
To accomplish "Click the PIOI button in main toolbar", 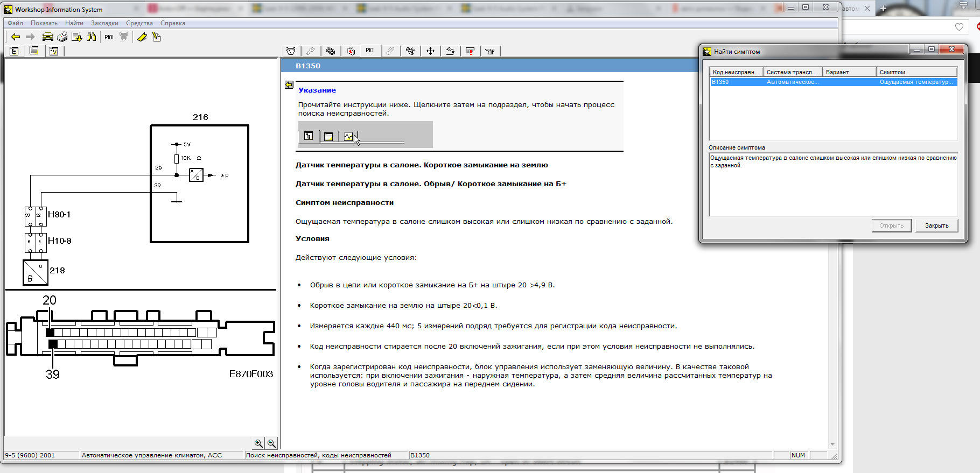I will point(109,37).
